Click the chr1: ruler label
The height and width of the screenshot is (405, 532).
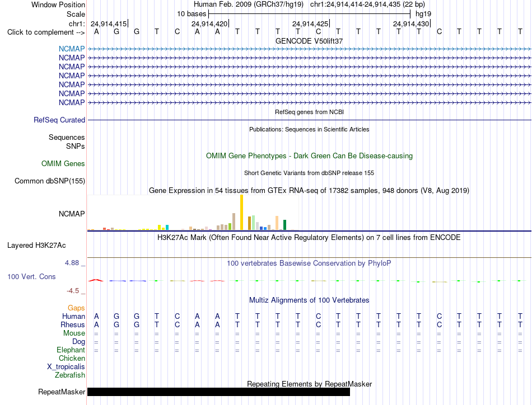[x=77, y=23]
